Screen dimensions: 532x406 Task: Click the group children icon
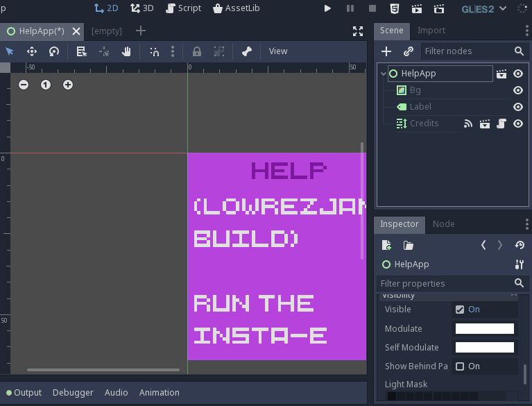click(x=219, y=51)
